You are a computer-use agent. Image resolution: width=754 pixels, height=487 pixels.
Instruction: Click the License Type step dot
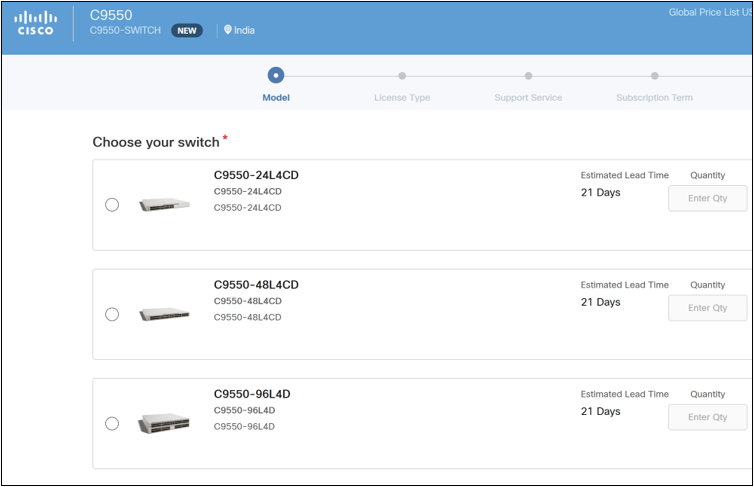tap(402, 75)
